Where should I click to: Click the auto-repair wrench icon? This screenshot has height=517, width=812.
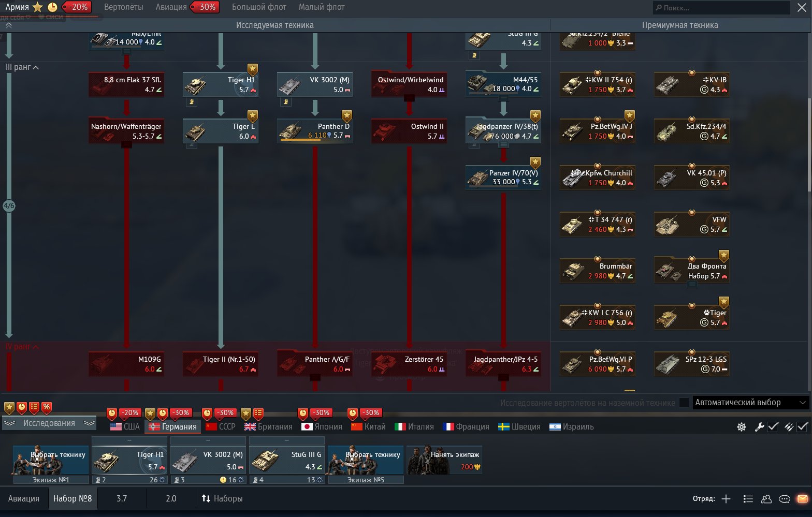pyautogui.click(x=759, y=427)
